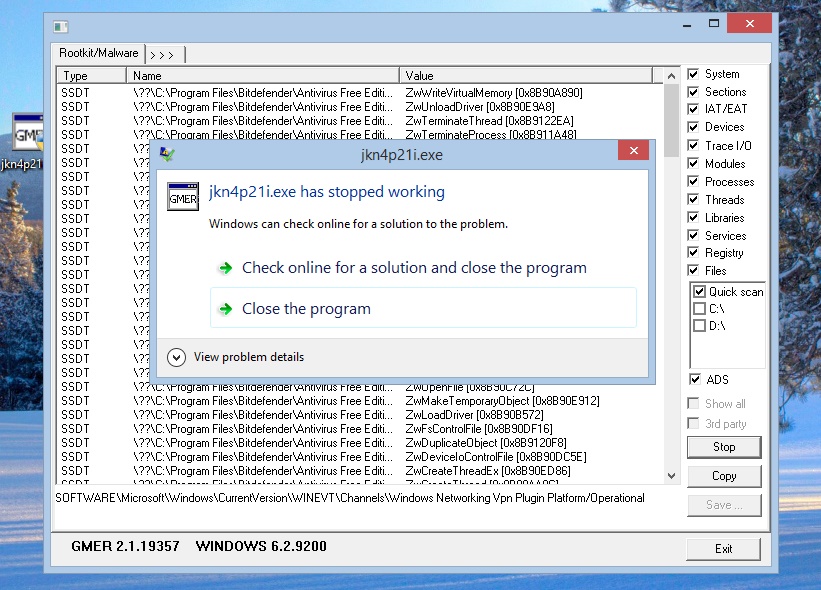The width and height of the screenshot is (821, 590).
Task: Check the D:\ drive box
Action: coord(699,326)
